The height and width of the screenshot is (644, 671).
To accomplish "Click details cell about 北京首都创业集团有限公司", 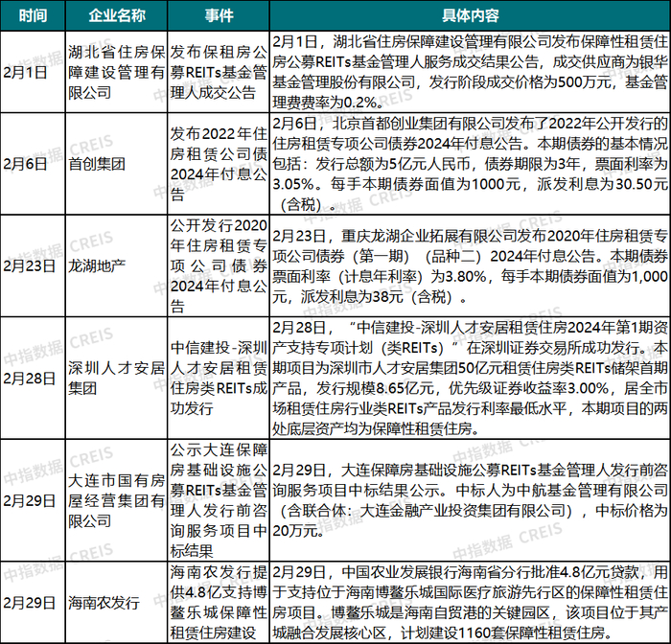I will click(470, 164).
